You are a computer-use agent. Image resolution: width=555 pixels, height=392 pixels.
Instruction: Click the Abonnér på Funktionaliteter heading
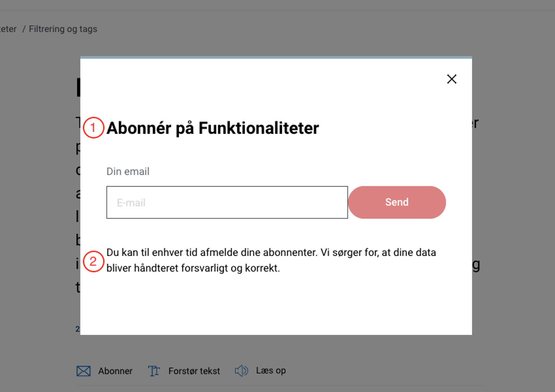click(213, 128)
